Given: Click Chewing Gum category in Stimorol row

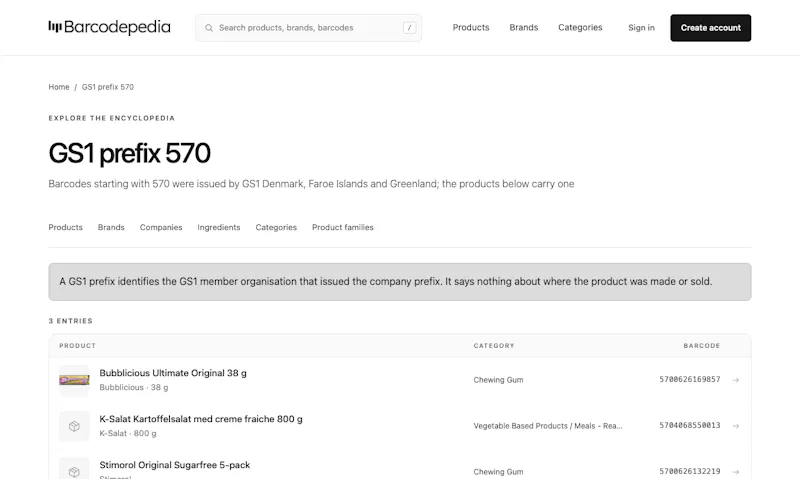Looking at the screenshot, I should coord(498,472).
